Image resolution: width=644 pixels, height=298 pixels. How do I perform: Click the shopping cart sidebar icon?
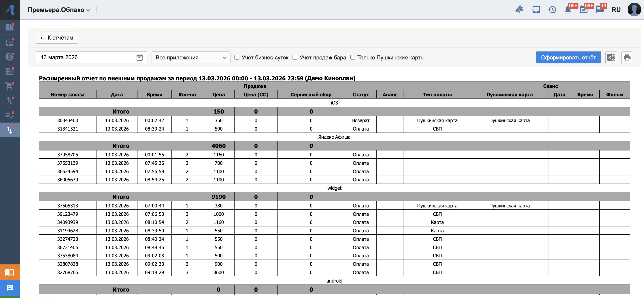[x=9, y=86]
